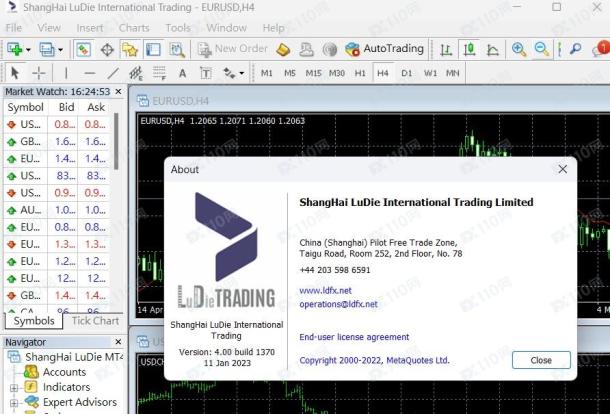Toggle the Data Window crosshair-circle icon
The width and height of the screenshot is (610, 414).
(x=107, y=50)
